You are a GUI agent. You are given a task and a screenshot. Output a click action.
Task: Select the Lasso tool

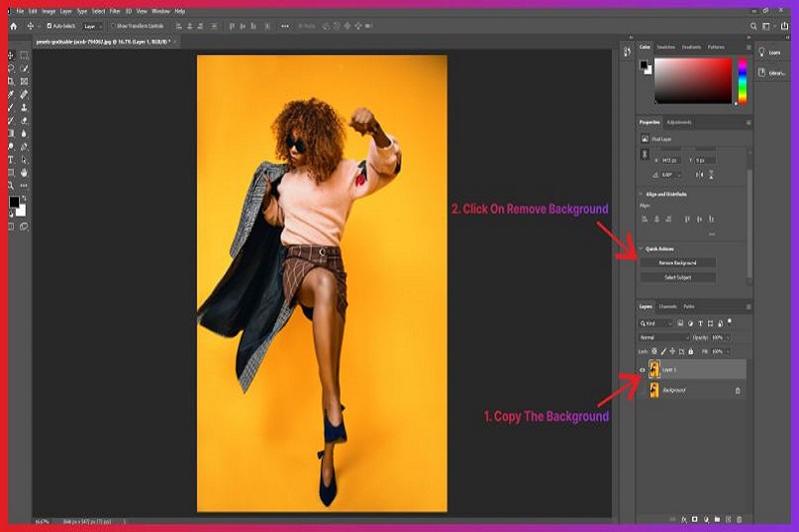(11, 68)
